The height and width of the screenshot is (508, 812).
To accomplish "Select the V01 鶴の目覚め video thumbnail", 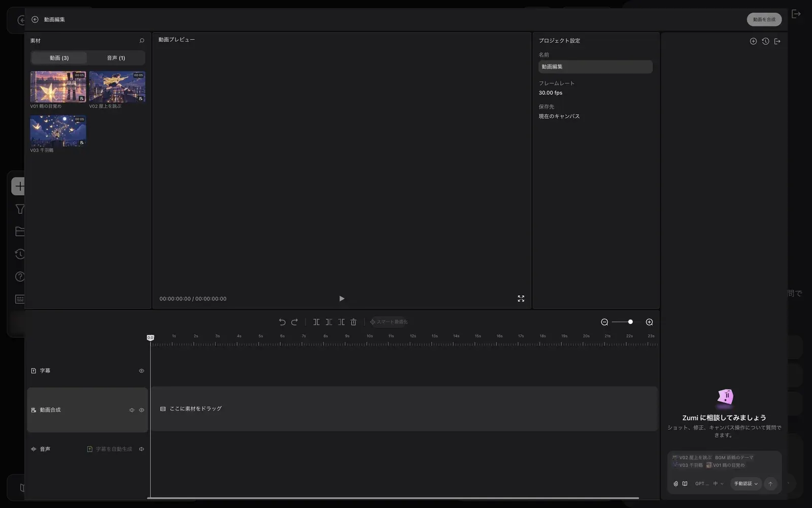I will (58, 87).
